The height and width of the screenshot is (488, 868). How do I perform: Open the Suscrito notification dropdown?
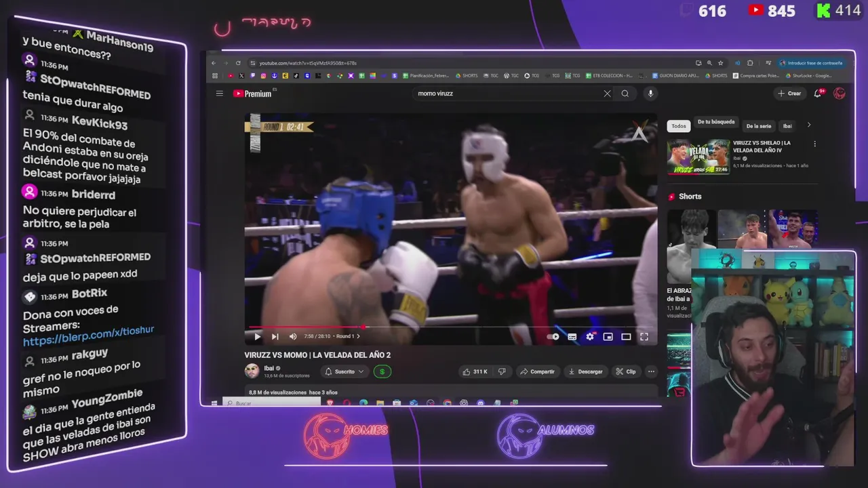pyautogui.click(x=344, y=371)
